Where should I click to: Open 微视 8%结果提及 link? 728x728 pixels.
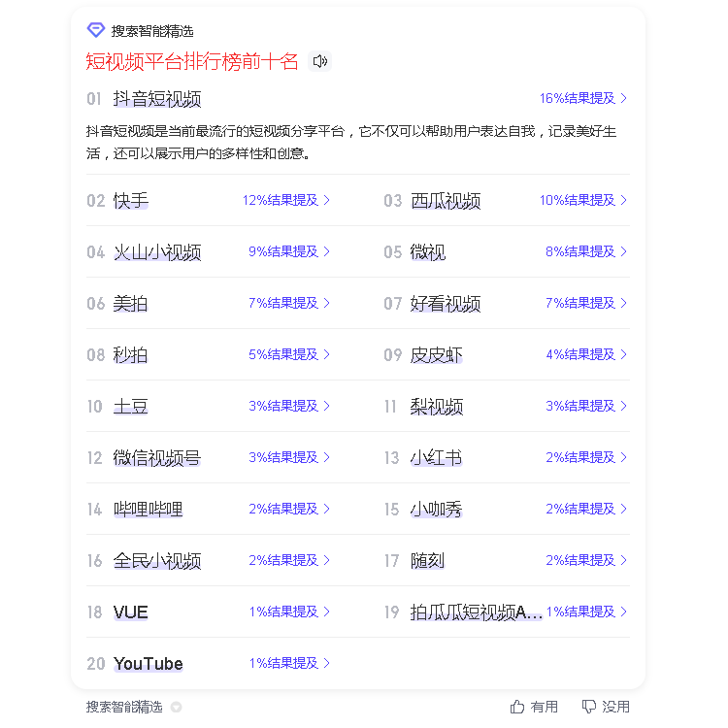586,251
